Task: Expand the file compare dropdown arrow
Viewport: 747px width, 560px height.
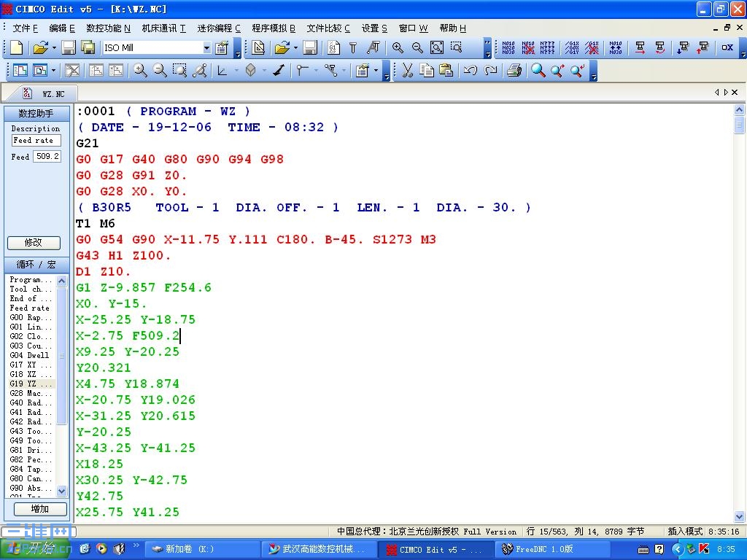Action: point(53,71)
